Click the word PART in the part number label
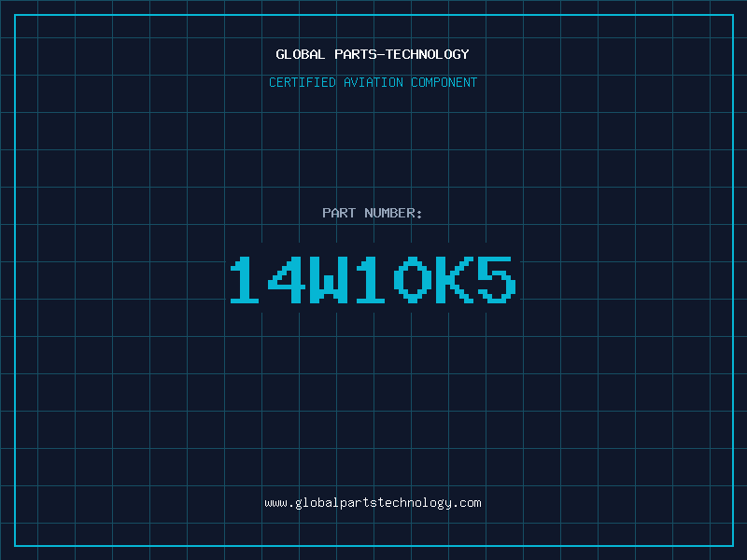747x560 pixels. pos(339,213)
